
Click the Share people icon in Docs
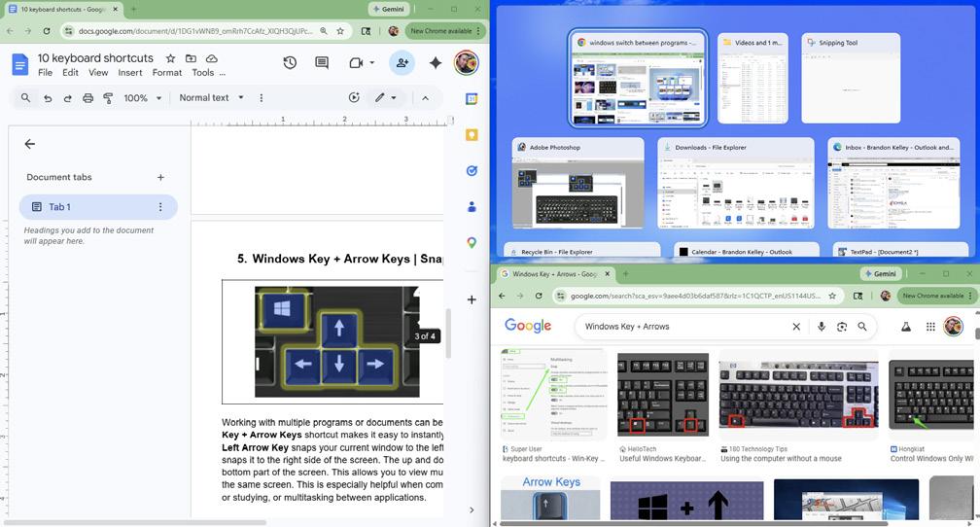tap(402, 62)
